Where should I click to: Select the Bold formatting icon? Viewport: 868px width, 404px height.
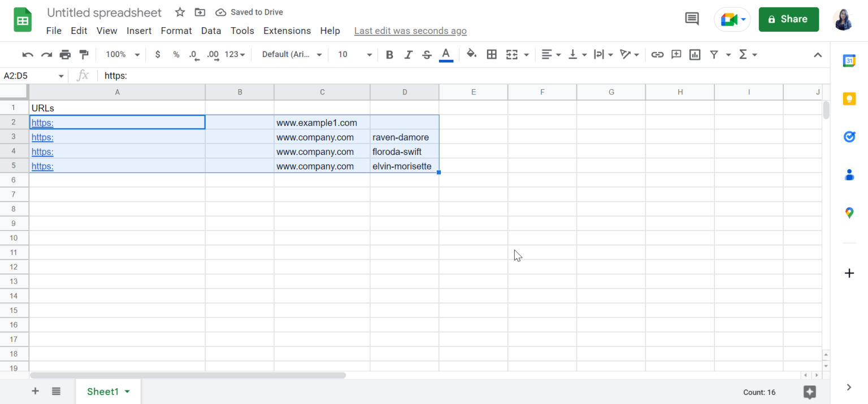pos(389,54)
